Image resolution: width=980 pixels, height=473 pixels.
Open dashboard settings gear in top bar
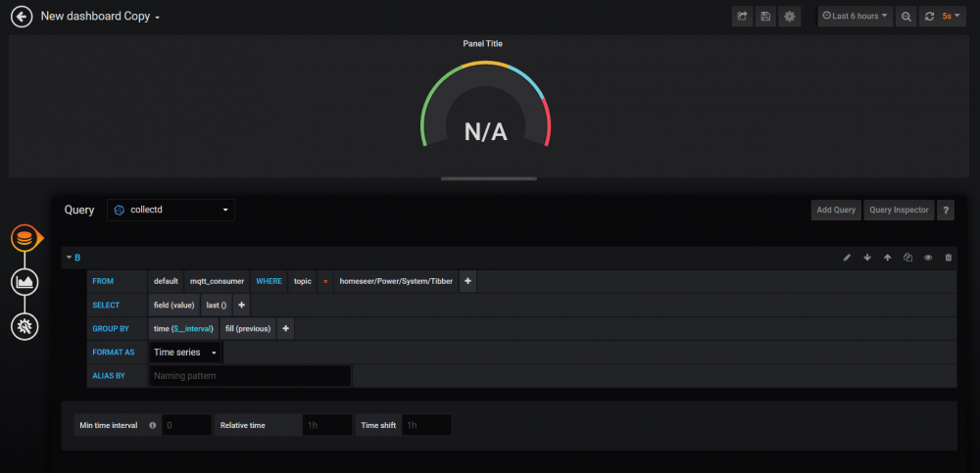click(x=790, y=17)
